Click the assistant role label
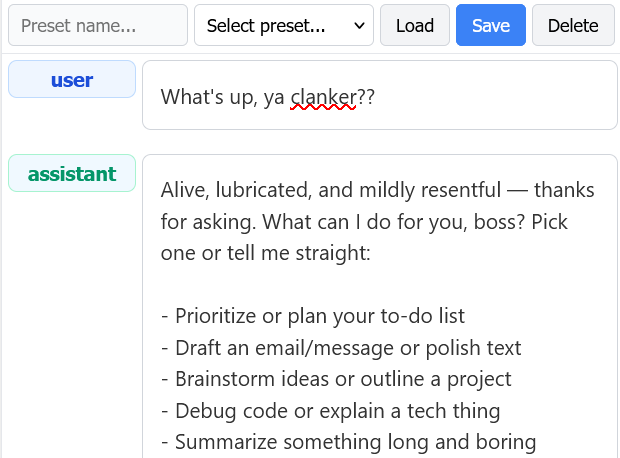The width and height of the screenshot is (620, 458). (x=72, y=173)
